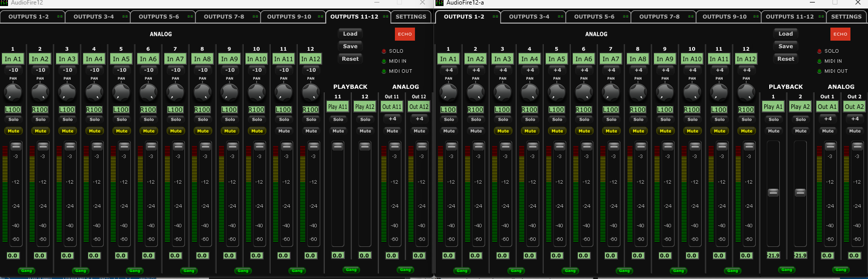Click channel 9 pan knob in AudioFire12
The image size is (868, 279).
230,92
